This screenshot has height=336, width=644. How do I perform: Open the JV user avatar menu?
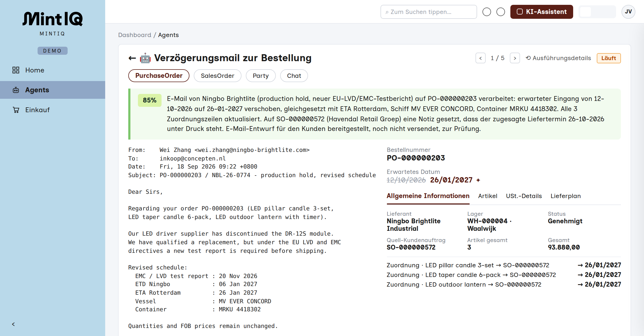[x=628, y=12]
